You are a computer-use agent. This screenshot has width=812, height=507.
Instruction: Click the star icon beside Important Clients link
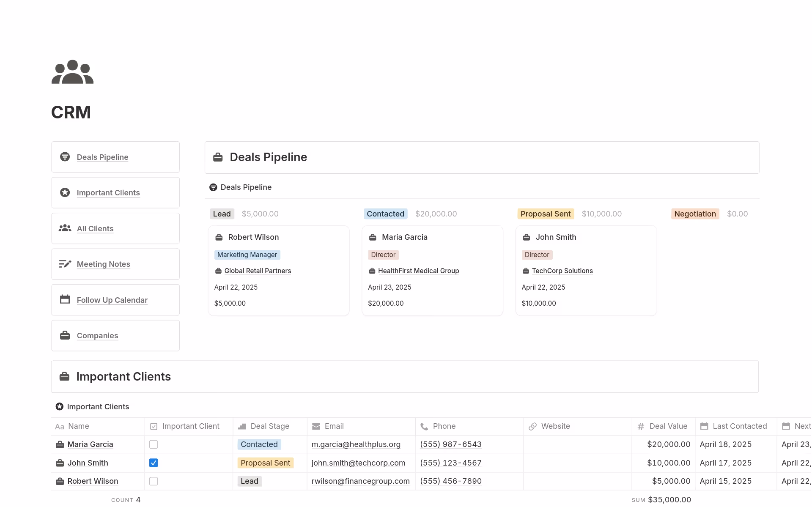[65, 192]
